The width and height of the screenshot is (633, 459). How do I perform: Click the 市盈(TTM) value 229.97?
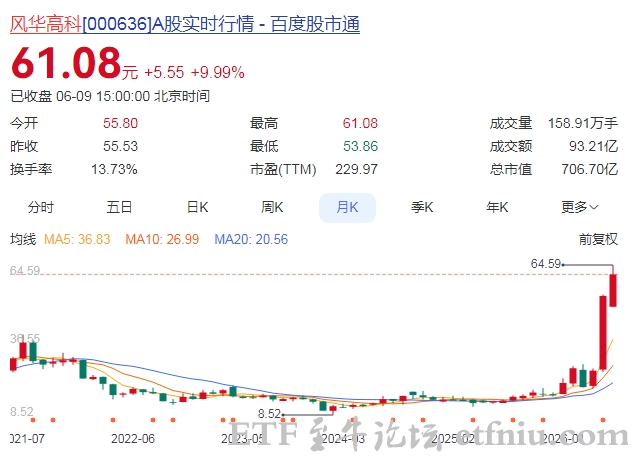pyautogui.click(x=356, y=169)
